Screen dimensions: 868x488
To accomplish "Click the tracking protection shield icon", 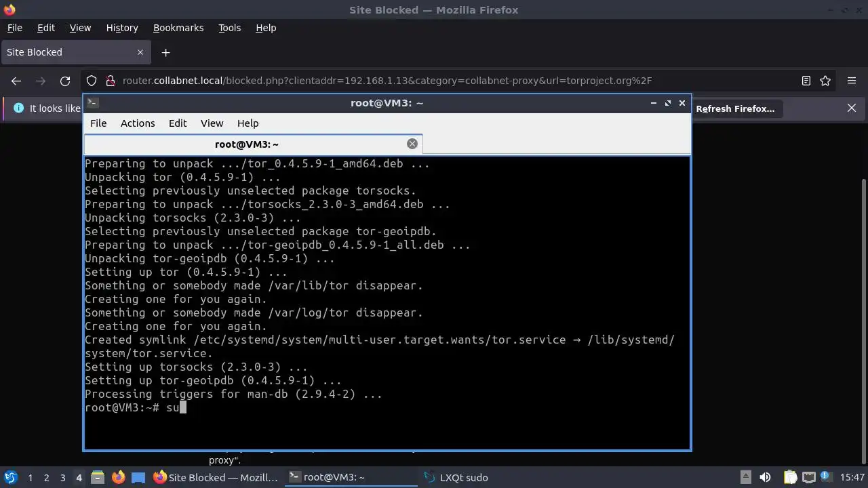I will tap(92, 81).
